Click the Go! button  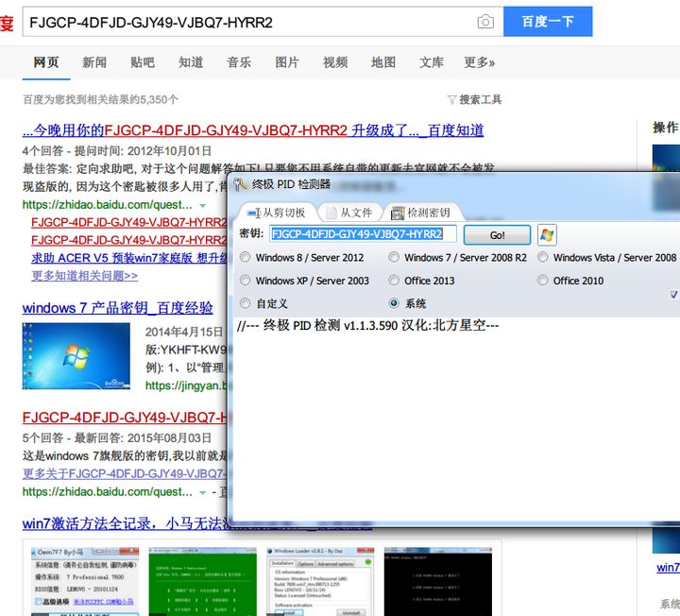(x=497, y=235)
